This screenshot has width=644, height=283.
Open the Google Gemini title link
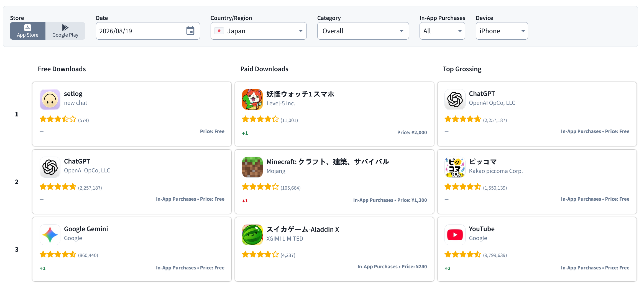(x=86, y=229)
